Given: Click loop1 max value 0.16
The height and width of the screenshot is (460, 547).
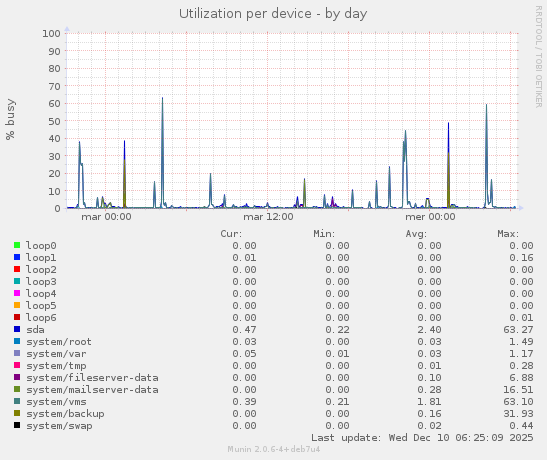Looking at the screenshot, I should [x=521, y=258].
